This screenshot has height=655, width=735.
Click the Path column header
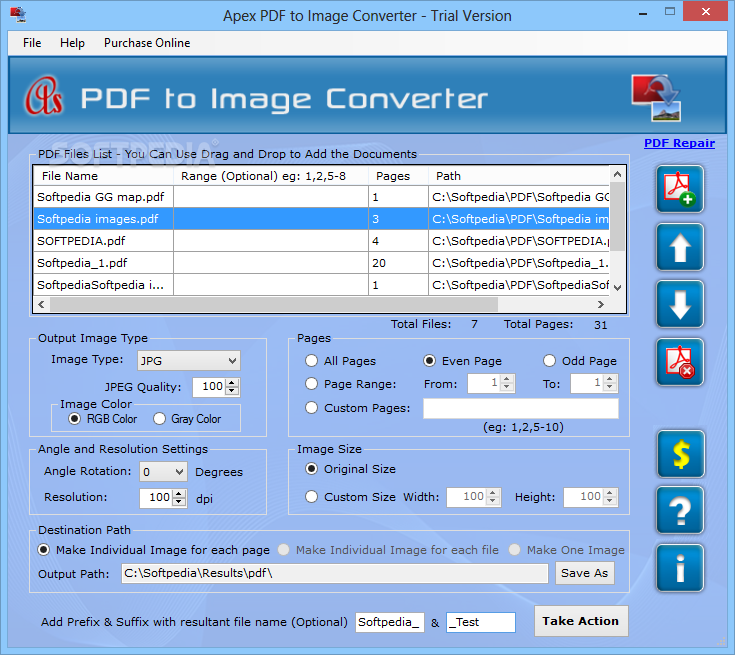519,176
